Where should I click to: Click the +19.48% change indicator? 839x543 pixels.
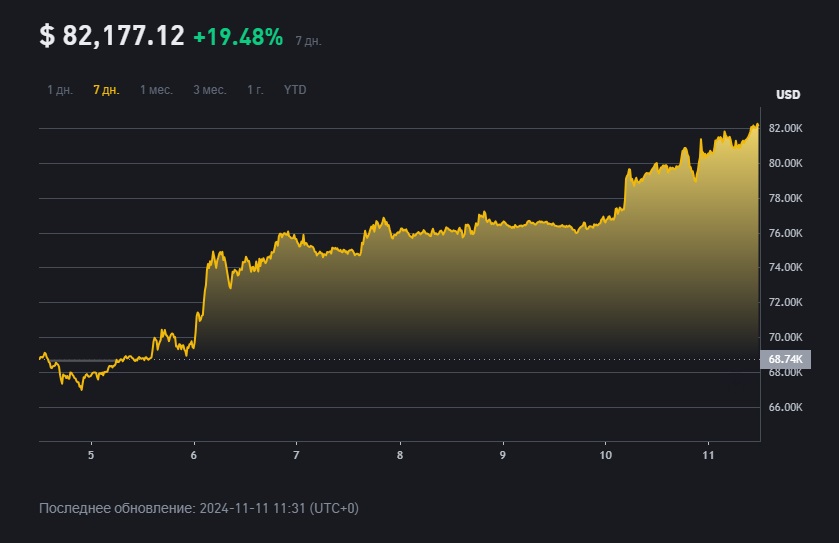click(239, 37)
